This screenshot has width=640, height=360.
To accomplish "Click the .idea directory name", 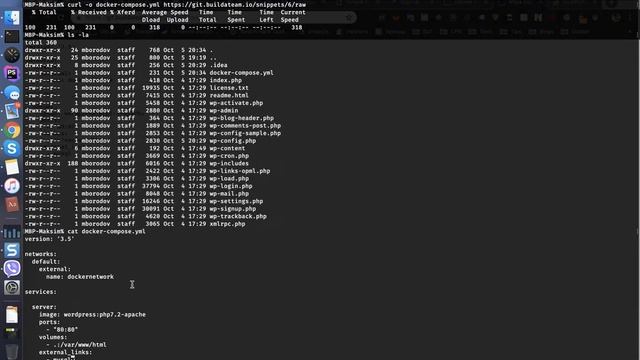I will (x=218, y=65).
